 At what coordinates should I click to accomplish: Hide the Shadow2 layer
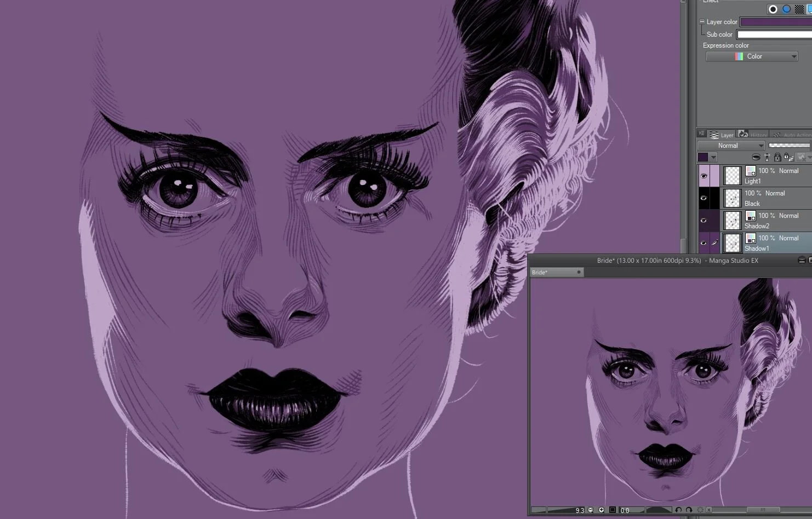(704, 221)
